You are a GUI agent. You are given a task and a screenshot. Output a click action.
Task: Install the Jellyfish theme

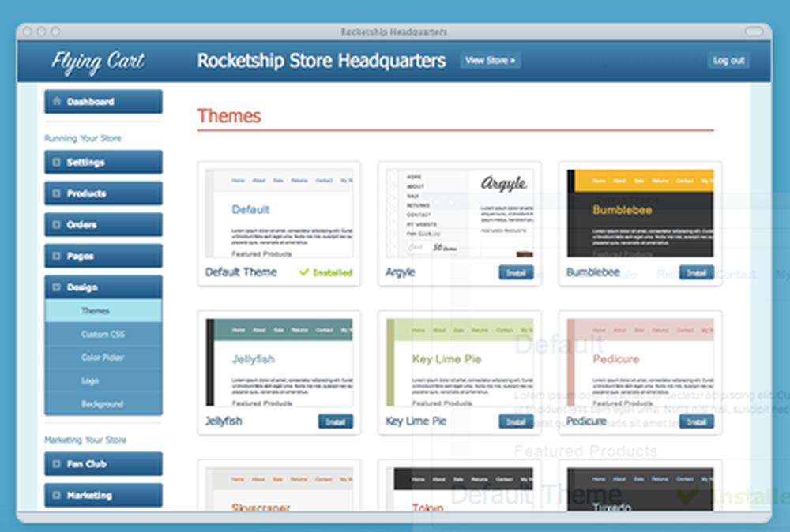tap(336, 421)
